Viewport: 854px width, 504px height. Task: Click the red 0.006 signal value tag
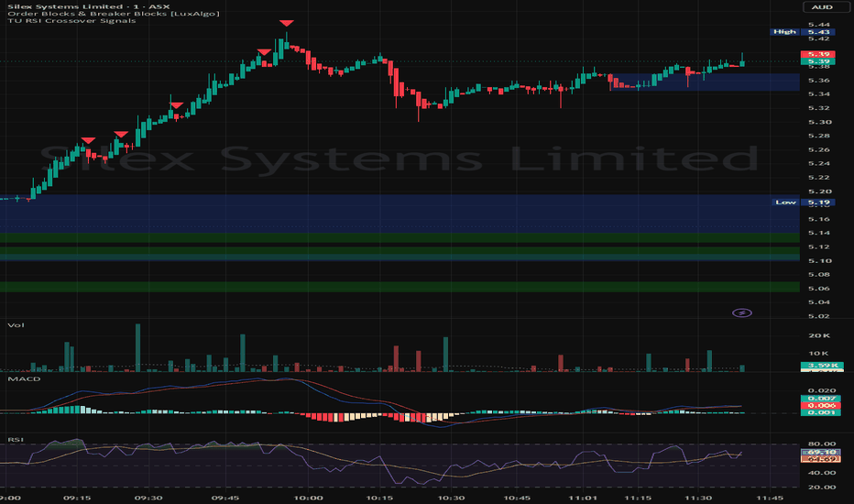click(x=821, y=405)
